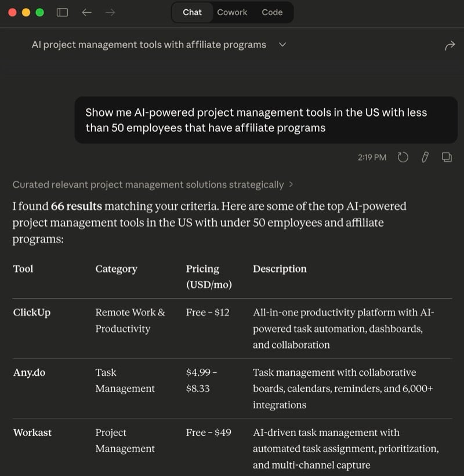Viewport: 464px width, 476px height.
Task: Retry the message with the circular arrow
Action: point(403,157)
